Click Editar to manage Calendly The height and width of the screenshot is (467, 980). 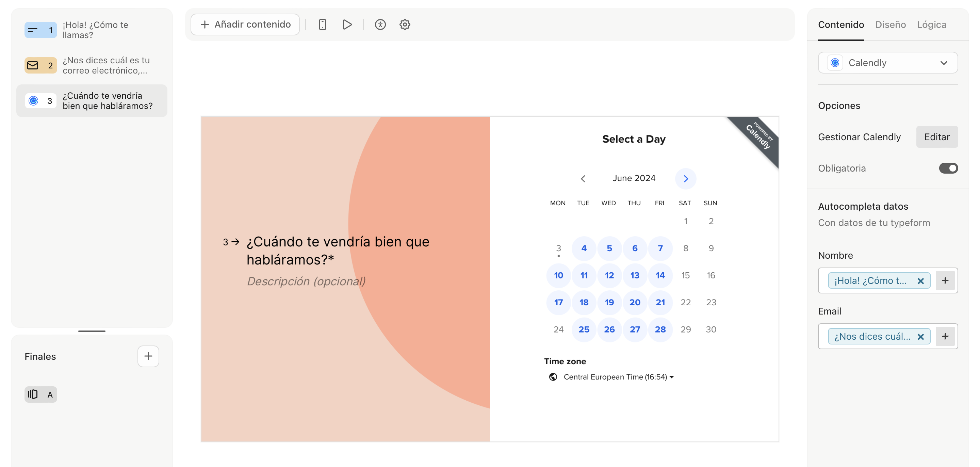(x=937, y=136)
